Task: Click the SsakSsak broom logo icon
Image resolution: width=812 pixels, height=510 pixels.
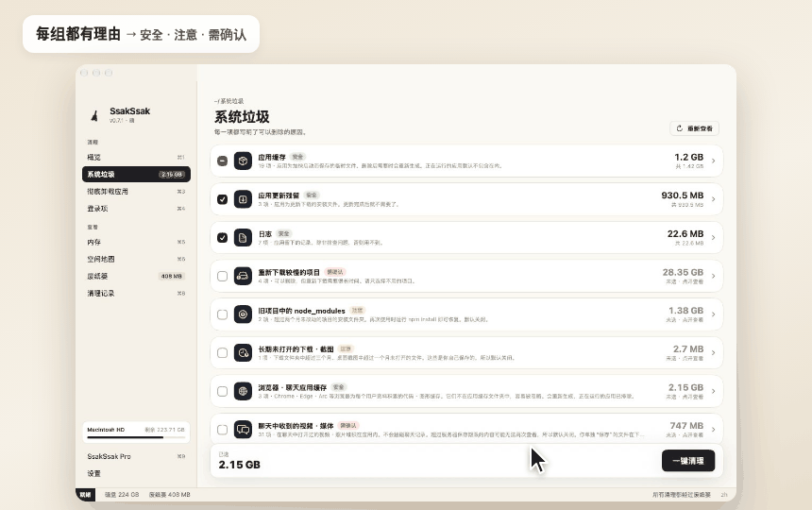Action: (94, 115)
